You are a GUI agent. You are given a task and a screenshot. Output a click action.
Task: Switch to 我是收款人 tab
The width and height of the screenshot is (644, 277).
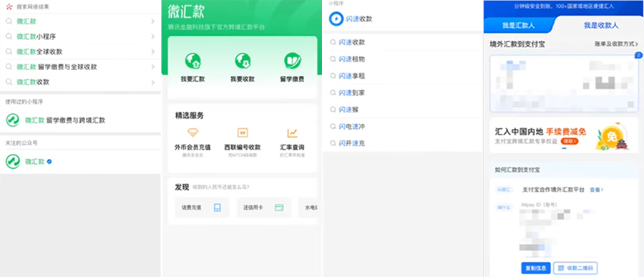[x=601, y=26]
